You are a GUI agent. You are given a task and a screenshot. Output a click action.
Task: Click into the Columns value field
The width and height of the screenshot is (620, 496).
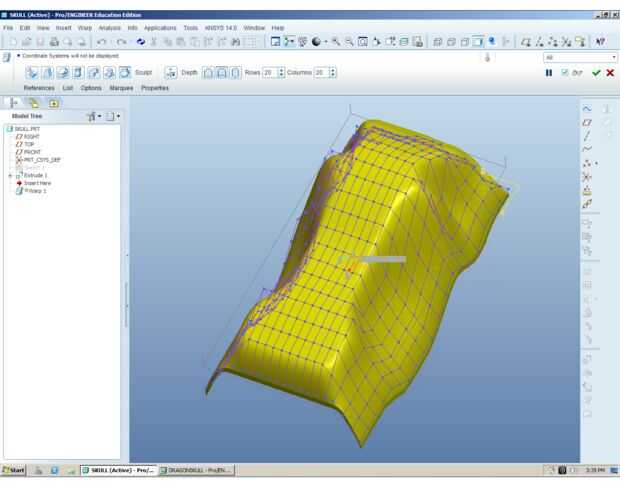321,72
